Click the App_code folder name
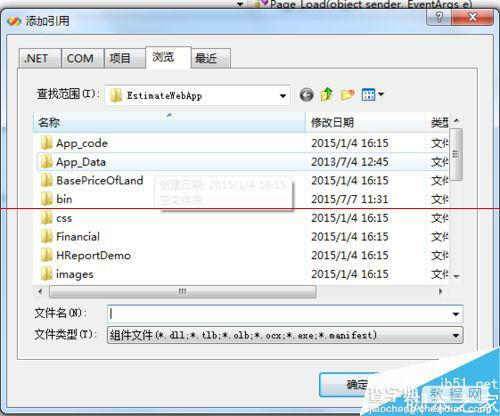Viewport: 500px width, 416px height. [x=82, y=143]
